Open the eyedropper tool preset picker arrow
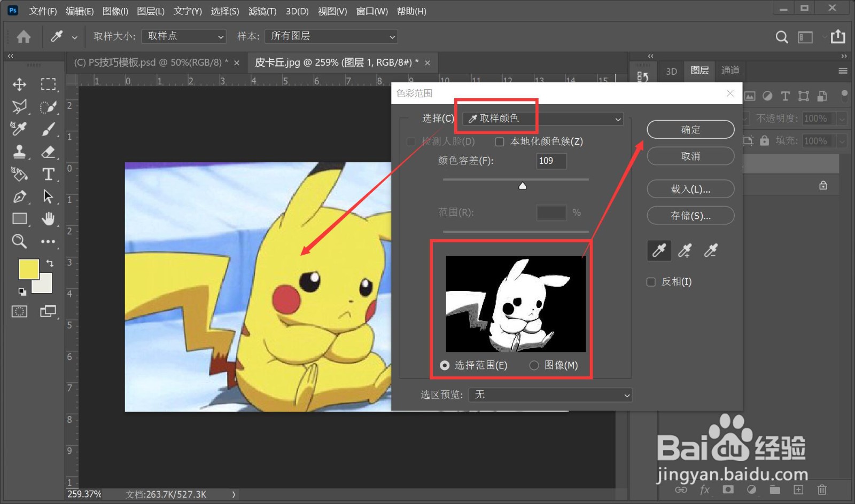855x504 pixels. (74, 37)
